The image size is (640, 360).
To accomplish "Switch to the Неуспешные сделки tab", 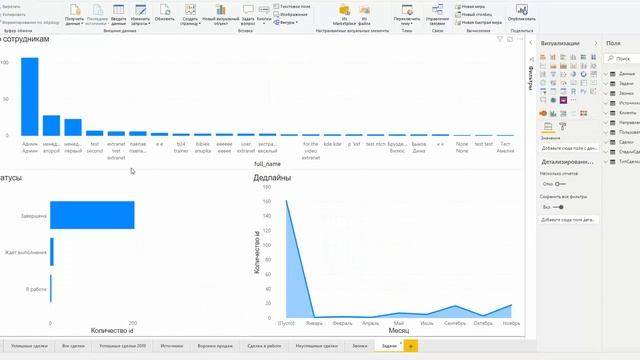I will [x=317, y=346].
